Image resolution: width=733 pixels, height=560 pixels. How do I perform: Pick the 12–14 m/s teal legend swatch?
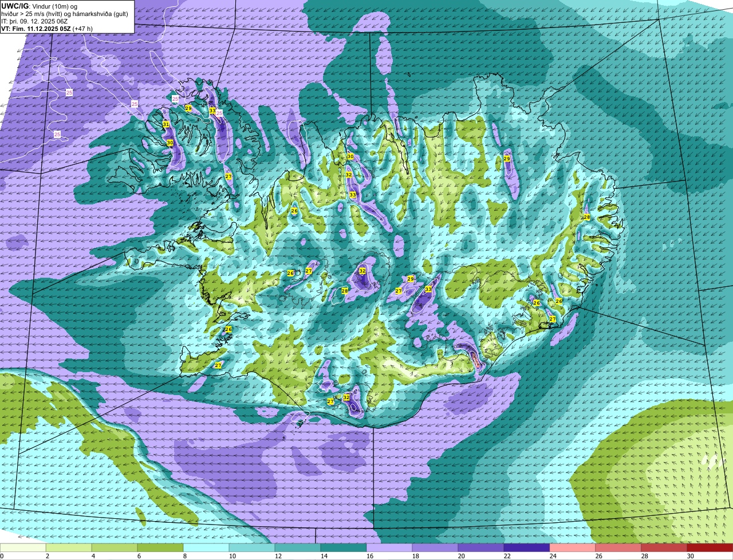[298, 547]
